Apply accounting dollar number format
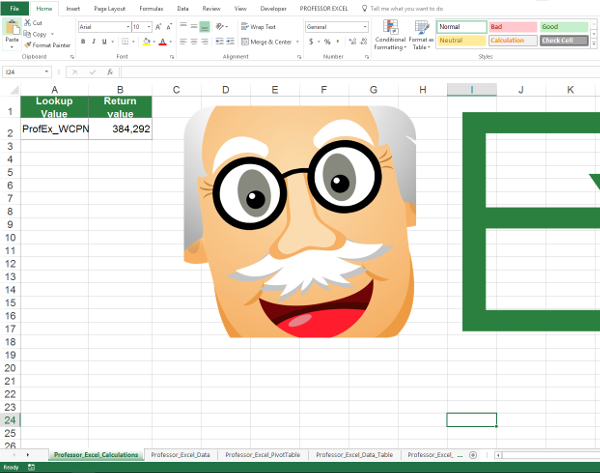Image resolution: width=600 pixels, height=473 pixels. tap(311, 41)
